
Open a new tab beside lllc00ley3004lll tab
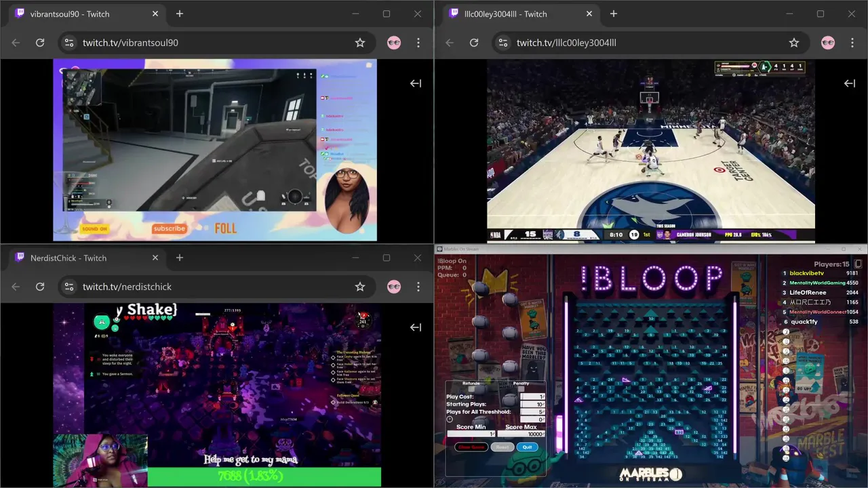[x=614, y=14]
